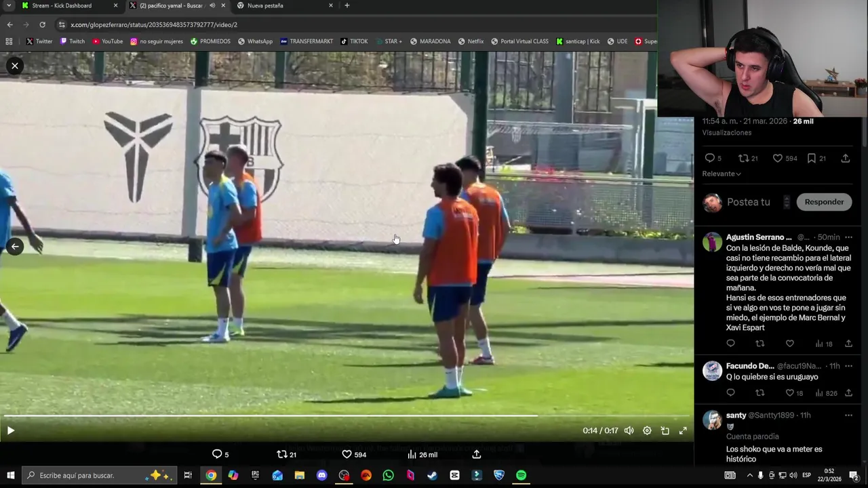The width and height of the screenshot is (868, 488).
Task: Show hidden system tray icons
Action: [x=749, y=475]
